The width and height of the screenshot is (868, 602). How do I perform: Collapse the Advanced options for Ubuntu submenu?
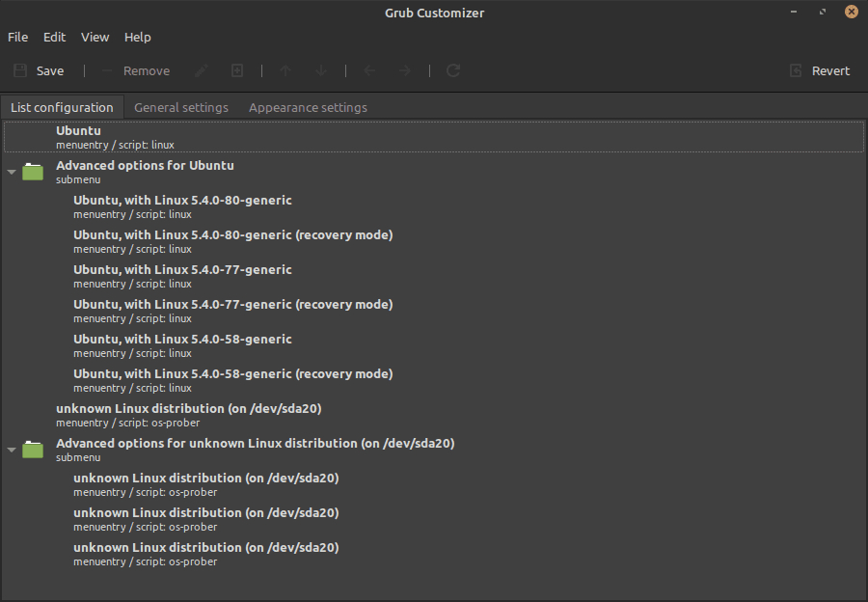coord(12,172)
